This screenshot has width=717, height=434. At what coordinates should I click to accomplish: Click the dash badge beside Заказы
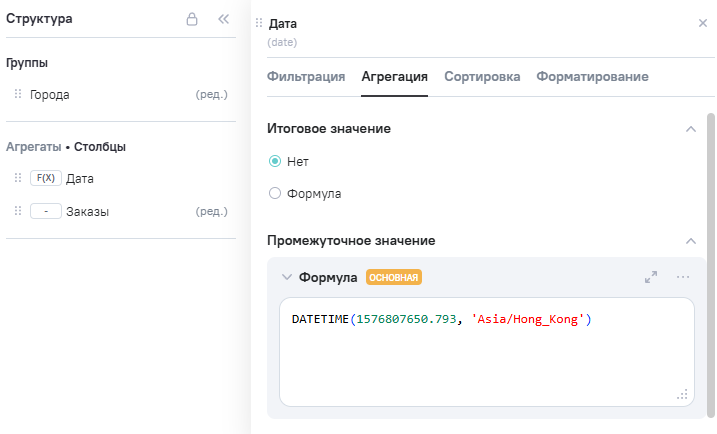(46, 212)
